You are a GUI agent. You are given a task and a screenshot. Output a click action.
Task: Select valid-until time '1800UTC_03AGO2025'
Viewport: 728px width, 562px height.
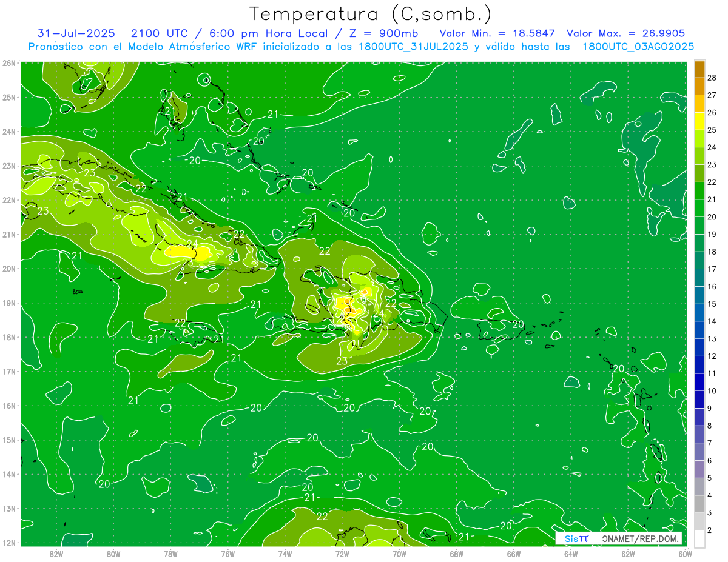coord(638,47)
